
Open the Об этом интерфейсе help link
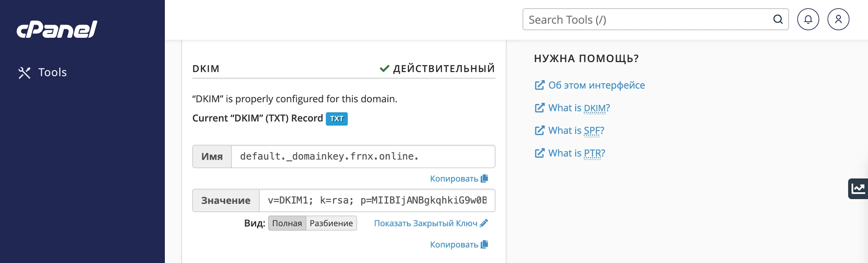click(596, 85)
